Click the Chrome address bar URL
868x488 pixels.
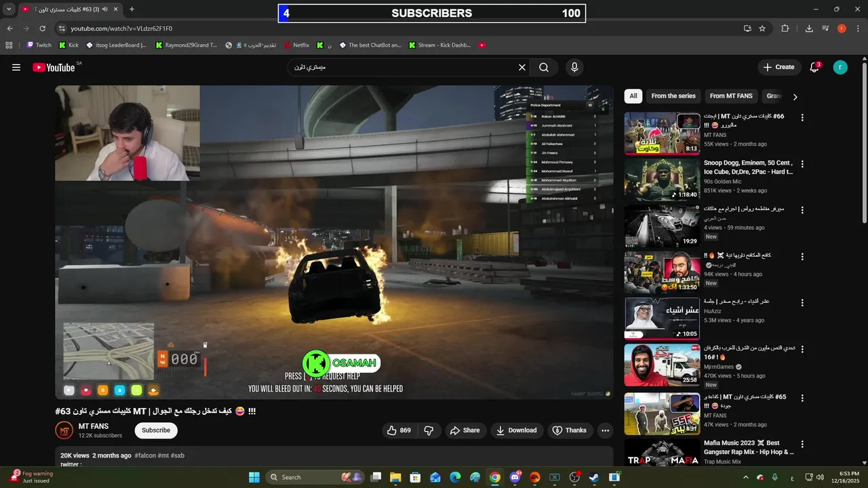[122, 28]
